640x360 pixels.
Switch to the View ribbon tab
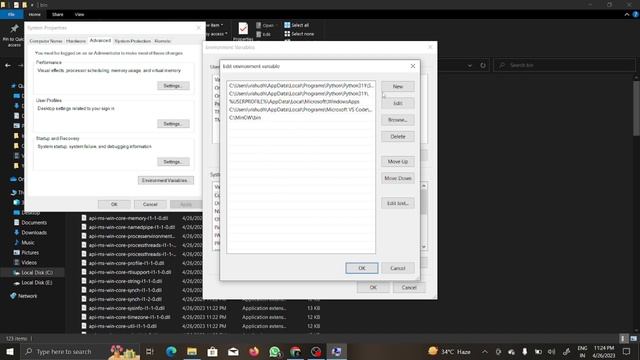coord(79,14)
